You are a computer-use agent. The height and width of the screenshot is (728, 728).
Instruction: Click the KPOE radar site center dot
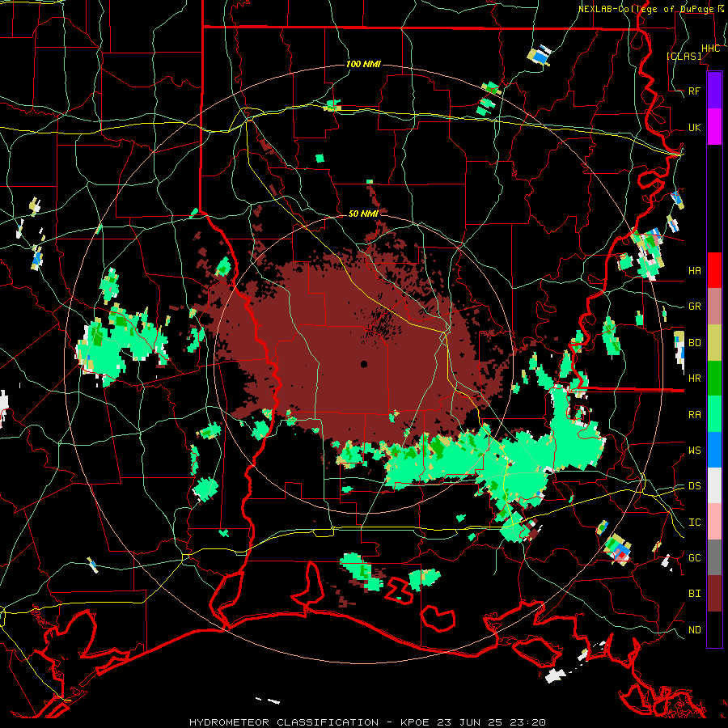(x=364, y=364)
